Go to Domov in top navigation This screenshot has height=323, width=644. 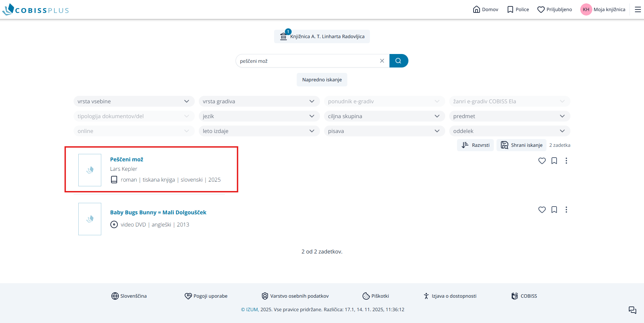[x=485, y=9]
